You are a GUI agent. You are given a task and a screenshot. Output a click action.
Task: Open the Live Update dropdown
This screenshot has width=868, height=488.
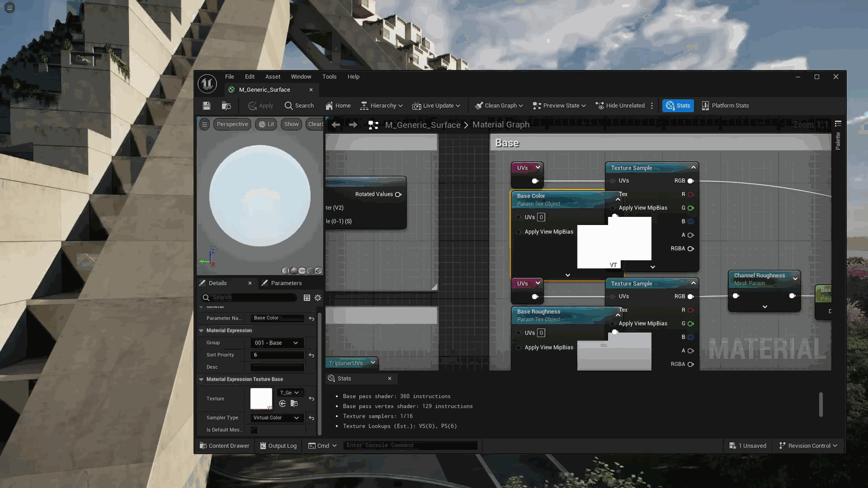(x=436, y=106)
